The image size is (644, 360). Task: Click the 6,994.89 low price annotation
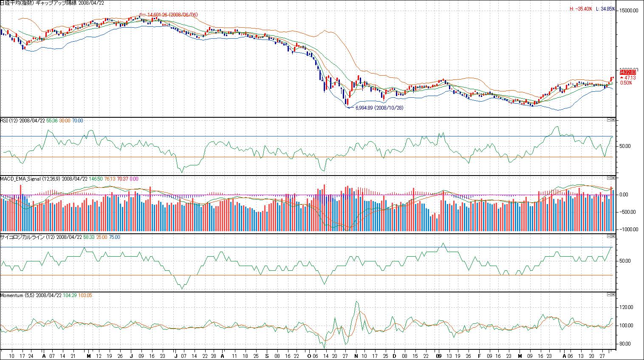pyautogui.click(x=379, y=108)
